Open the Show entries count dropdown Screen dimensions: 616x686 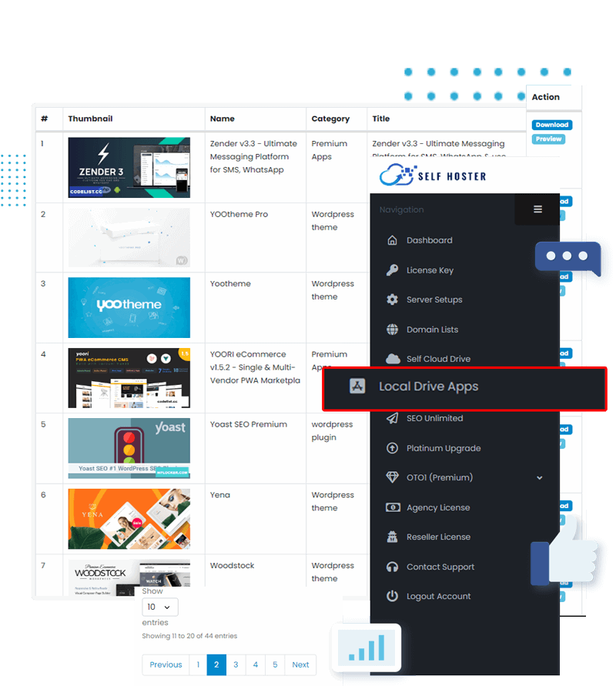[159, 607]
